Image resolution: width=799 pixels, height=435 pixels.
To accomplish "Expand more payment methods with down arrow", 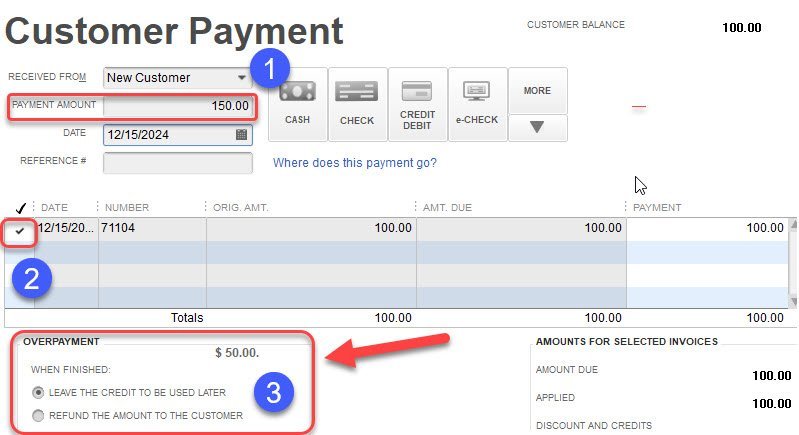I will 537,128.
